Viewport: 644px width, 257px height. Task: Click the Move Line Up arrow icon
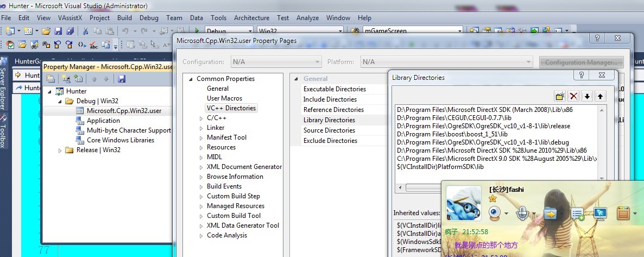point(601,96)
